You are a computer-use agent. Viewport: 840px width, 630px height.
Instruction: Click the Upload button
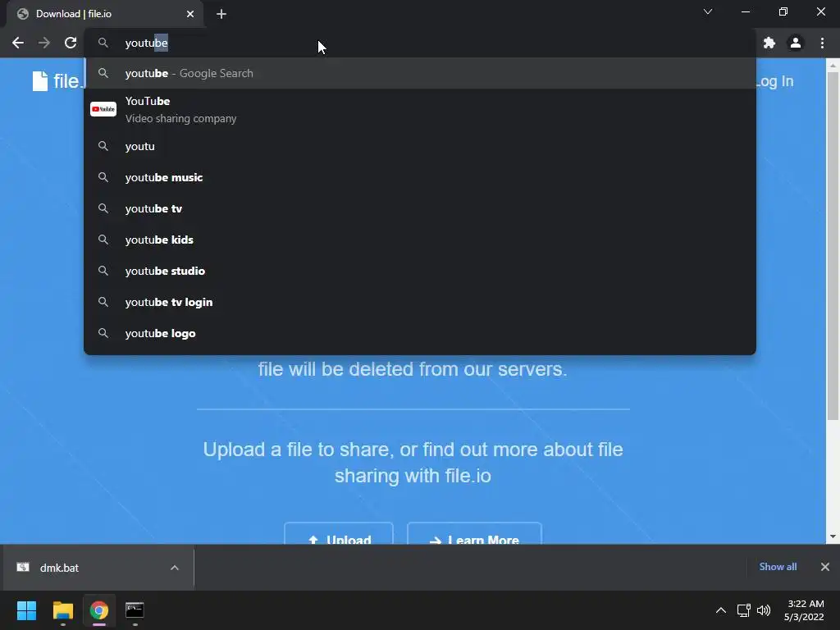point(339,533)
